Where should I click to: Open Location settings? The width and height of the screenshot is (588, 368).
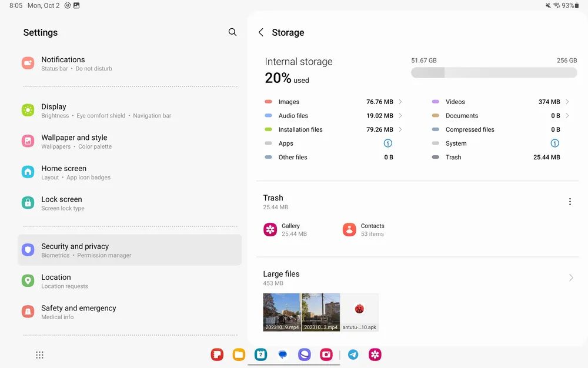coord(129,280)
